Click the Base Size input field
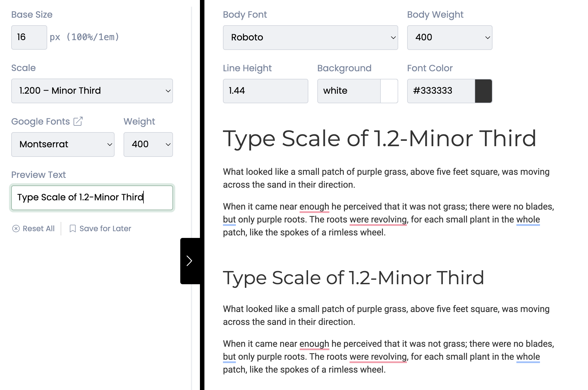 [29, 38]
